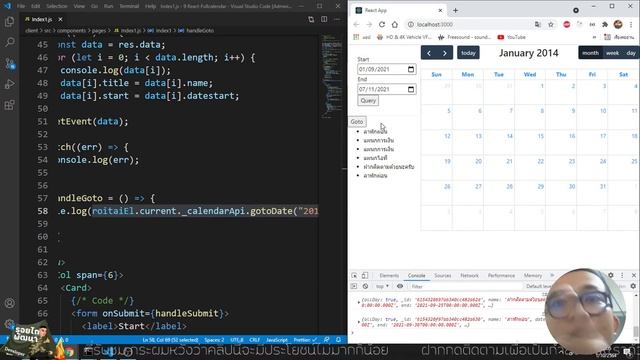640x360 pixels.
Task: Open VS Code notifications bell
Action: tap(338, 340)
